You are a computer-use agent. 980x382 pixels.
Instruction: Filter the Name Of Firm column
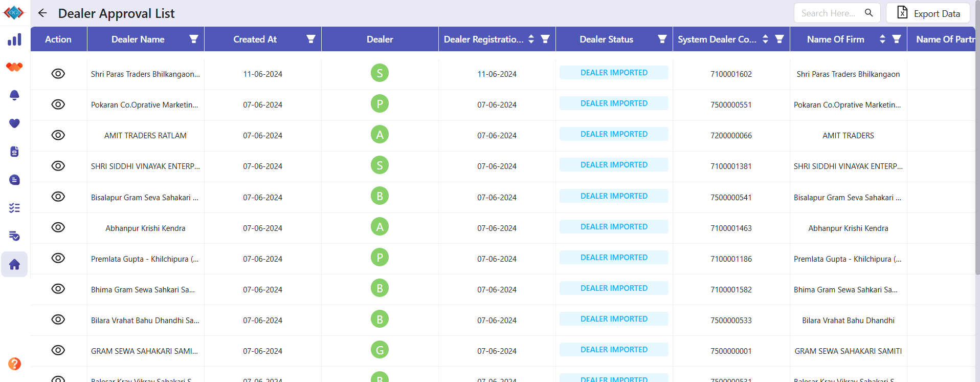pos(897,39)
